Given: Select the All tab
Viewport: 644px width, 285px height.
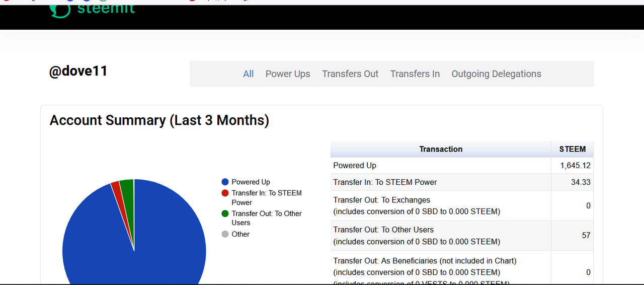Looking at the screenshot, I should (248, 74).
